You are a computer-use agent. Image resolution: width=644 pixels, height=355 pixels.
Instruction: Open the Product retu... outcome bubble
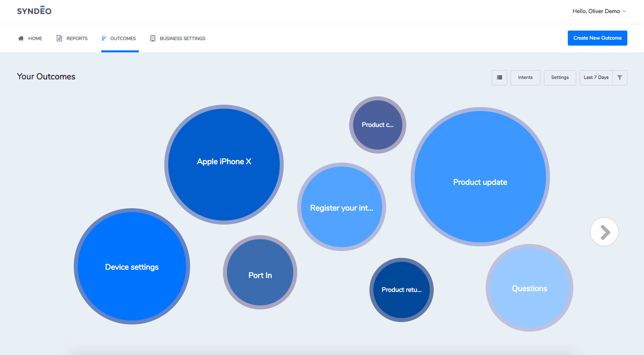402,290
